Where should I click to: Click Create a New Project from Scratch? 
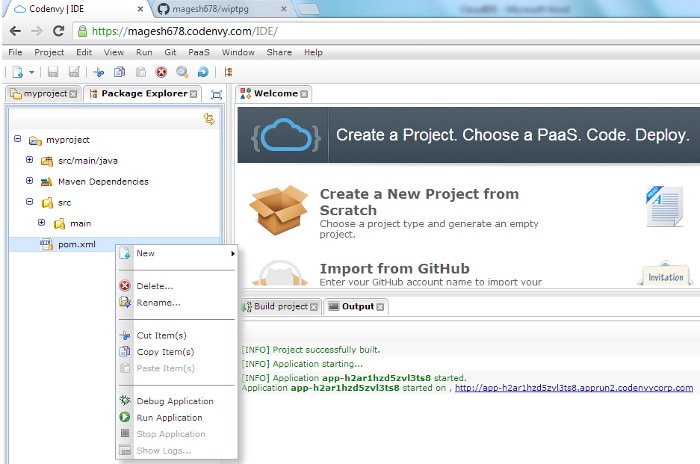[419, 202]
